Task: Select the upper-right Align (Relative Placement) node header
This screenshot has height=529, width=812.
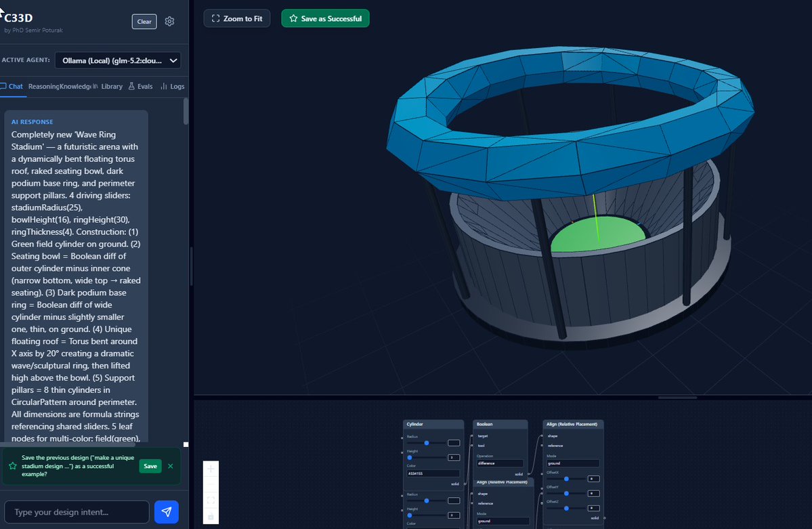Action: click(573, 424)
